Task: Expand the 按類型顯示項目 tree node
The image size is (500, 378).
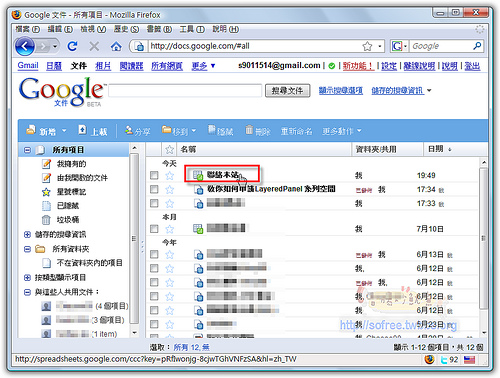Action: click(x=27, y=277)
